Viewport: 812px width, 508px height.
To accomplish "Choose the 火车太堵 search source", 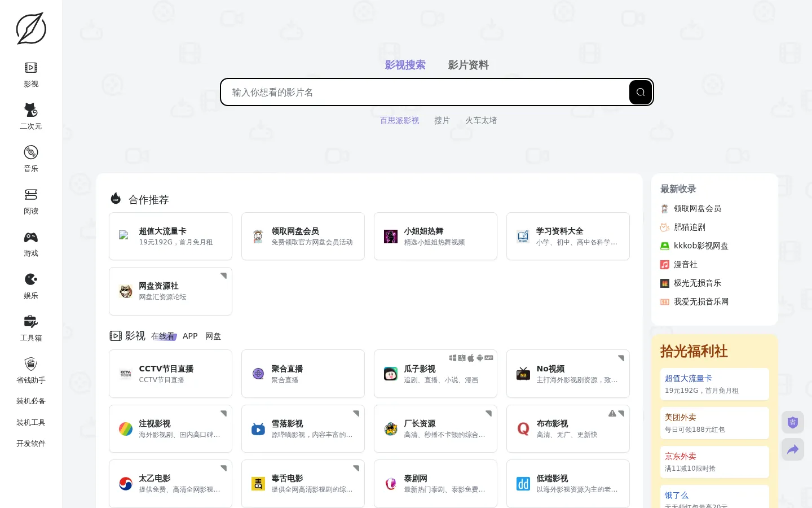I will [481, 120].
